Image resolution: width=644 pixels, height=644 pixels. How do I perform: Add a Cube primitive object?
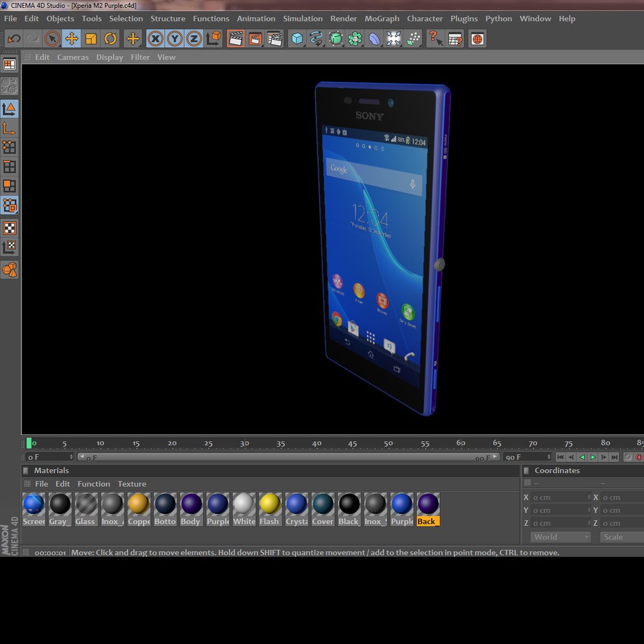click(297, 39)
